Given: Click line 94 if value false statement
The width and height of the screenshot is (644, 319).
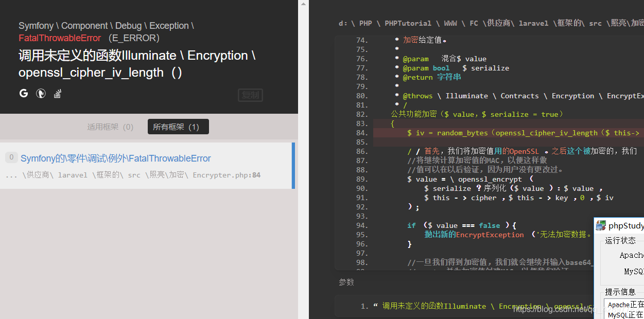Looking at the screenshot, I should pos(462,225).
